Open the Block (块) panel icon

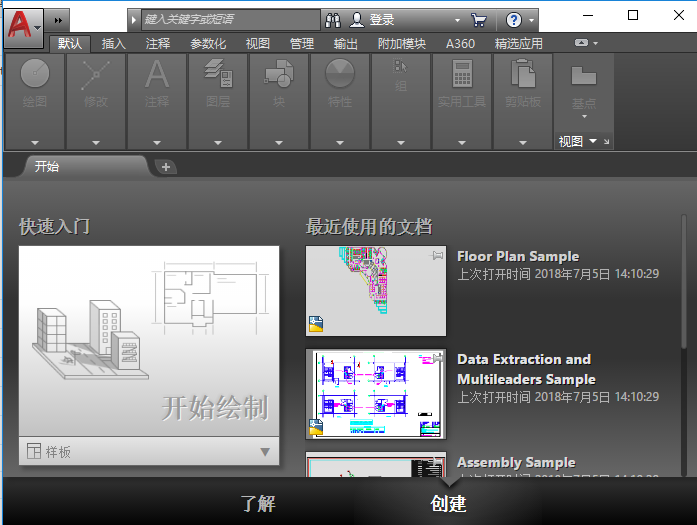tap(278, 76)
